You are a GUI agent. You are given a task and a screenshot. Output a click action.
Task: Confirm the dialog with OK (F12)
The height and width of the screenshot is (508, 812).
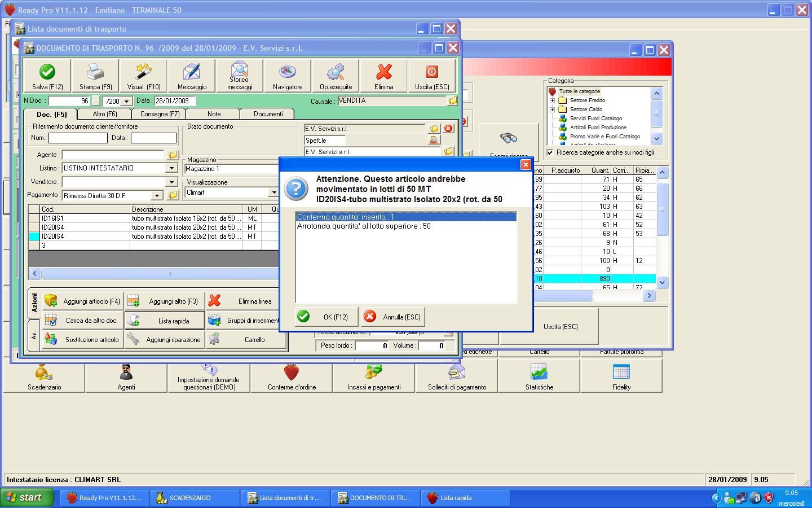tap(327, 317)
